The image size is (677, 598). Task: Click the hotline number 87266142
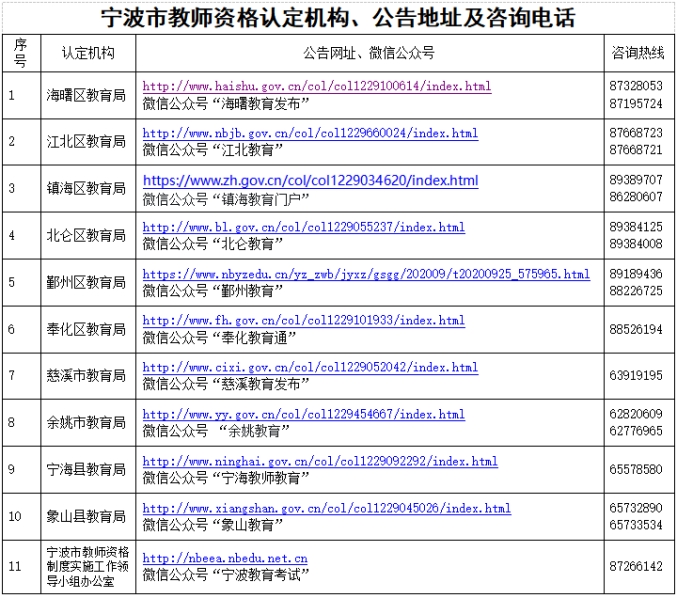[636, 567]
